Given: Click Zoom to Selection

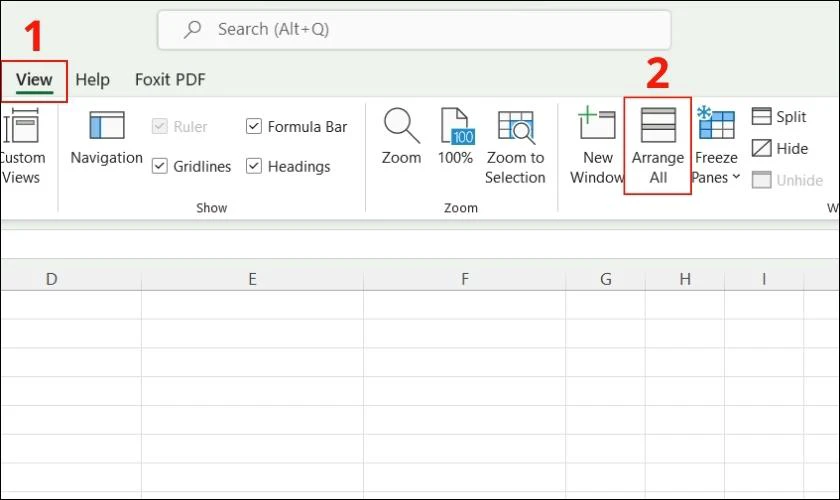Looking at the screenshot, I should [x=515, y=147].
